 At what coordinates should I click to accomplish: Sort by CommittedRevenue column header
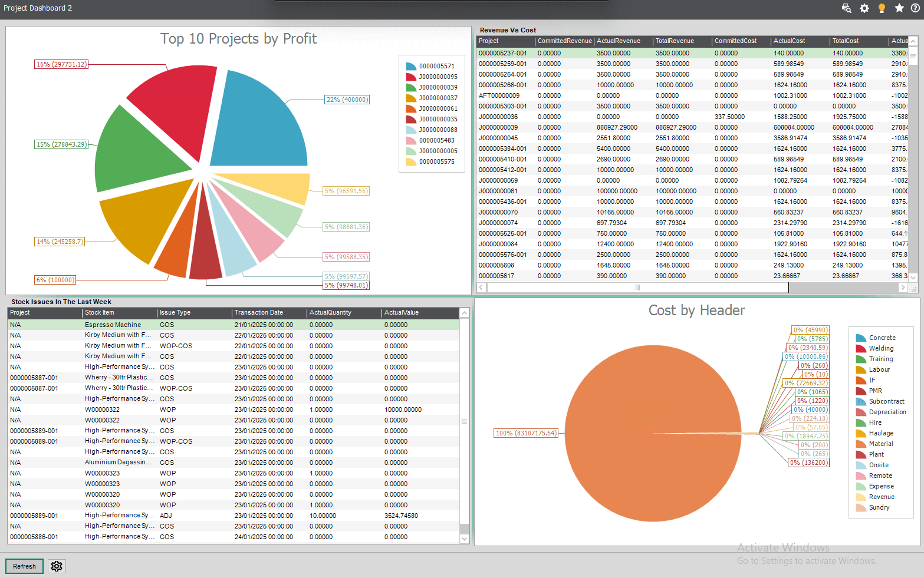coord(564,41)
